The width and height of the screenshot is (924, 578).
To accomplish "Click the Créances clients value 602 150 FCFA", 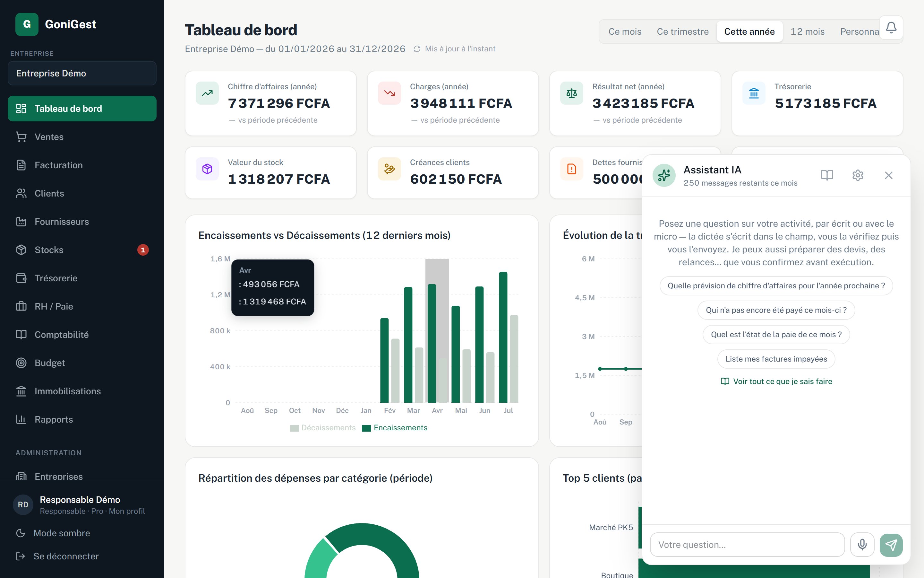I will [x=456, y=179].
